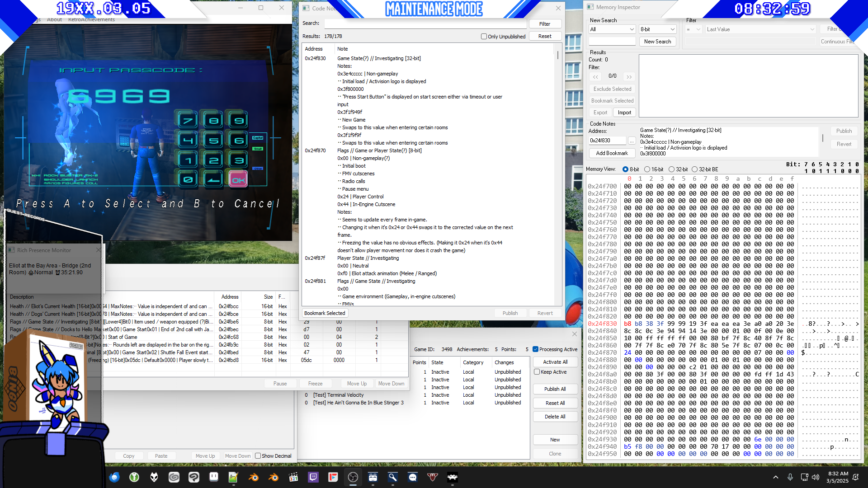Click the Reset All button

pos(555,403)
